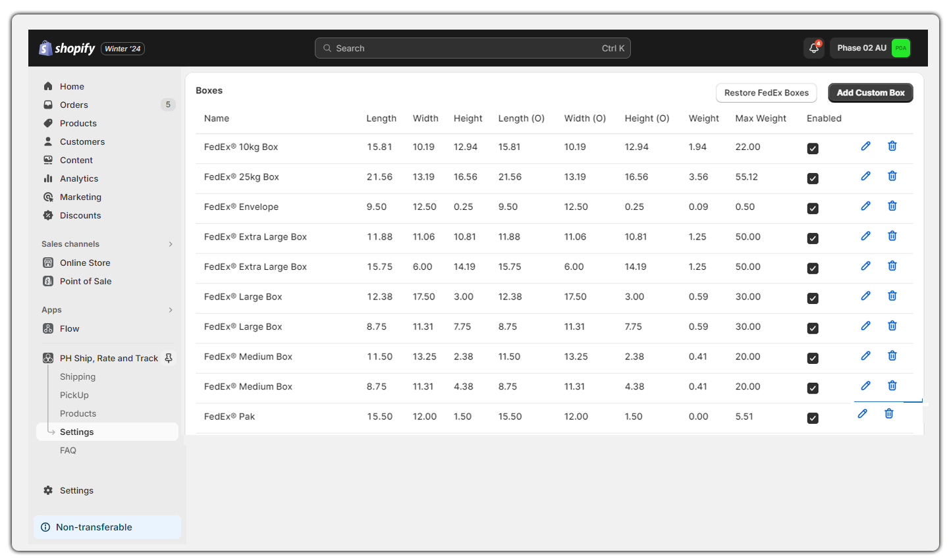951x560 pixels.
Task: Delete the Large Box with height 7.75
Action: click(892, 326)
